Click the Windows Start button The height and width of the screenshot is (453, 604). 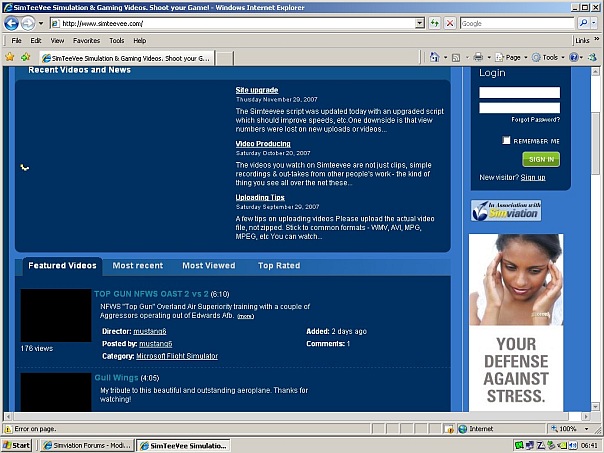pyautogui.click(x=17, y=446)
